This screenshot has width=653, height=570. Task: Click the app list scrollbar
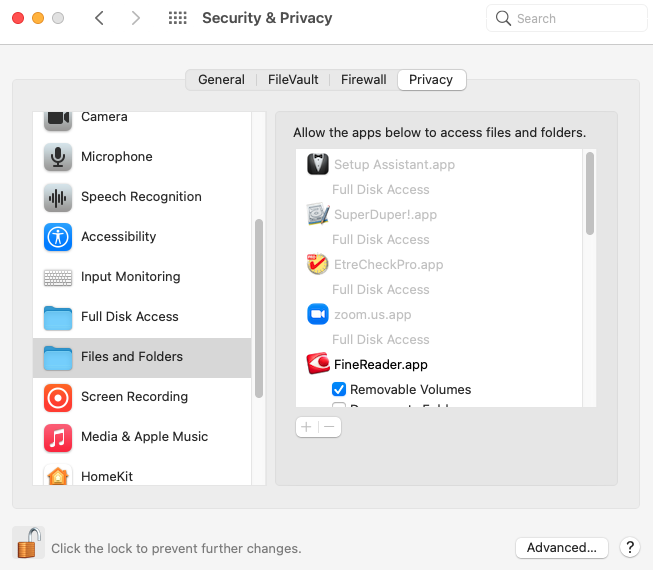pos(590,195)
